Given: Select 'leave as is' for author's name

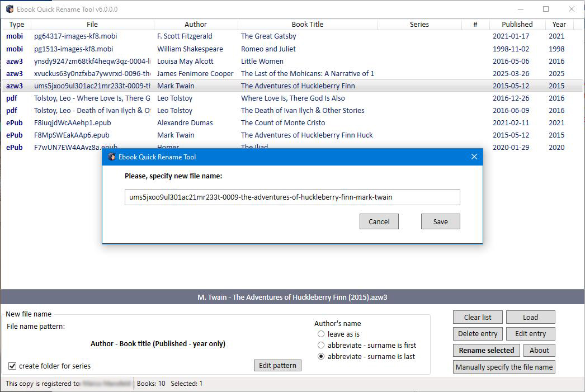Looking at the screenshot, I should coord(321,334).
